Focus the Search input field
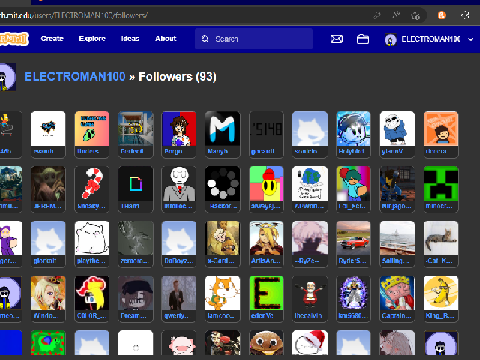Viewport: 480px width, 360px height. click(254, 39)
